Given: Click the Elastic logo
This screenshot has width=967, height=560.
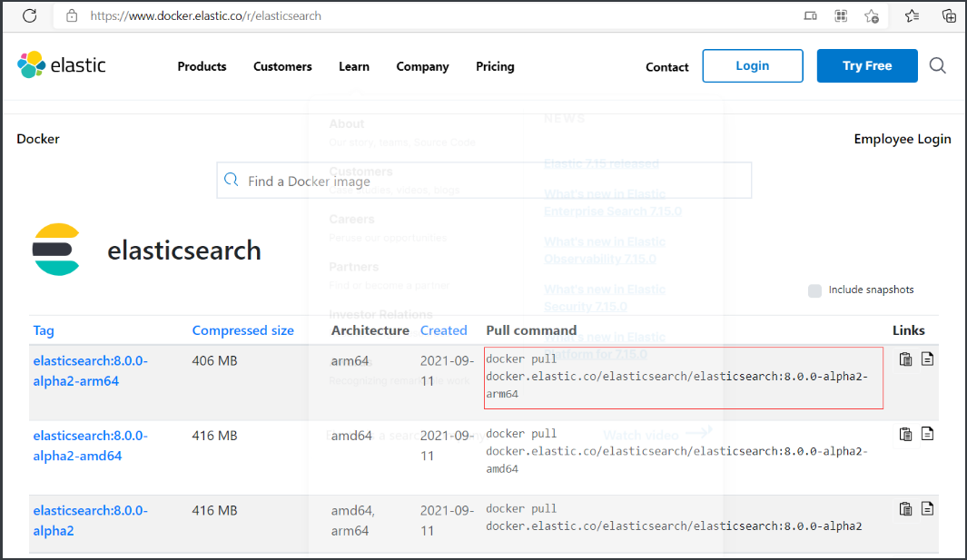Looking at the screenshot, I should [x=62, y=64].
